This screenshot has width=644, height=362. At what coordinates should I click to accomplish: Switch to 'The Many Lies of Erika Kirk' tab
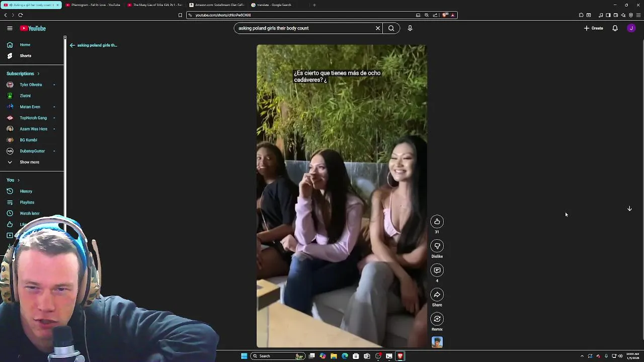tap(155, 5)
